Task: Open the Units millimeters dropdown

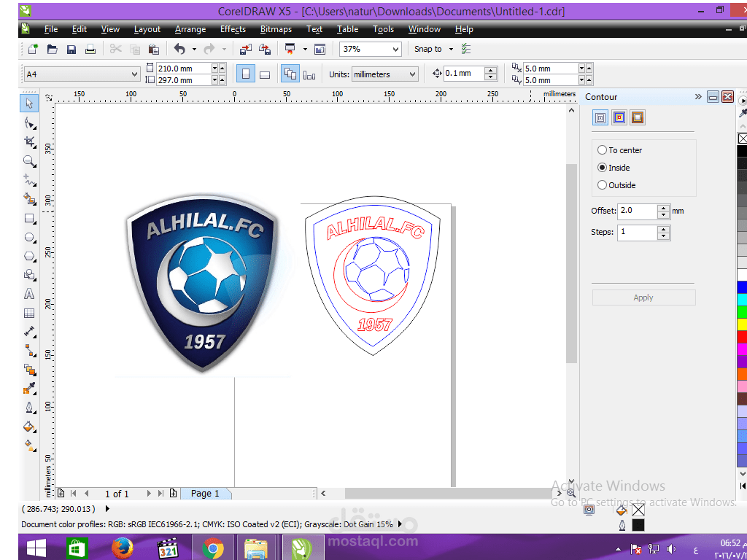Action: click(x=413, y=74)
